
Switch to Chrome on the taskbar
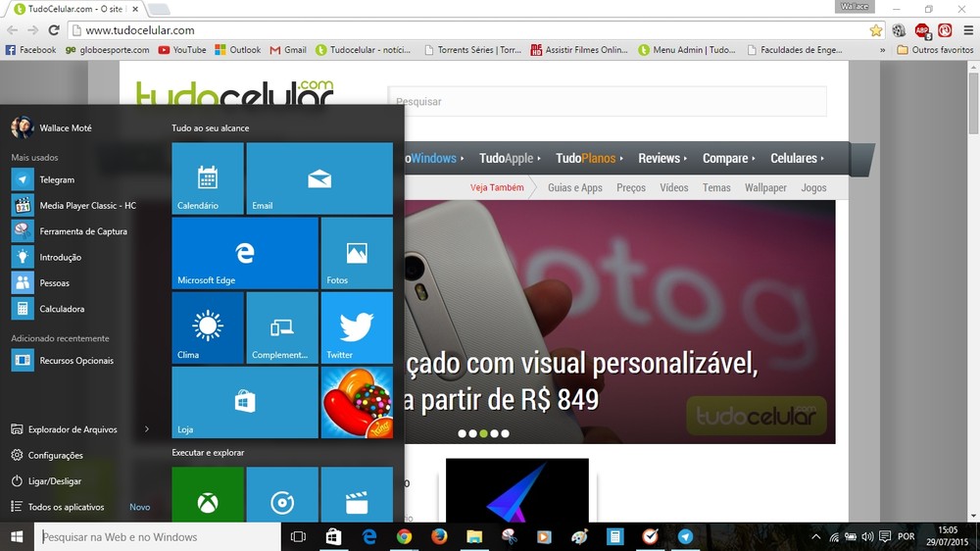click(x=404, y=536)
